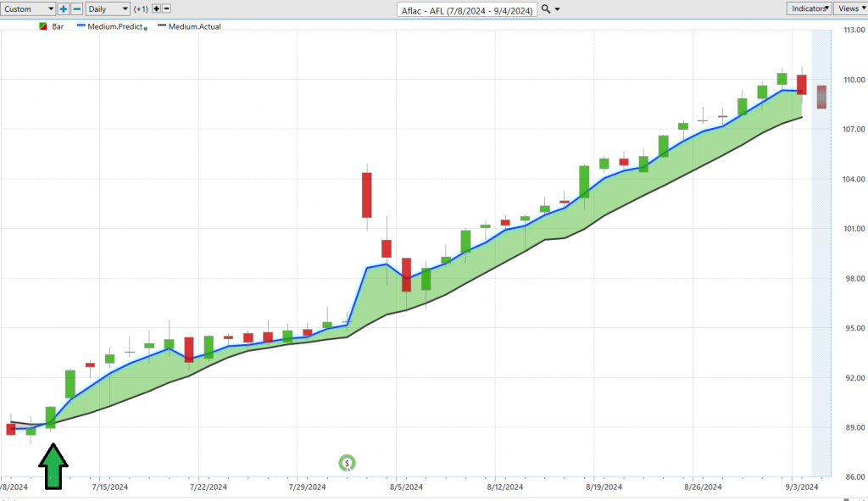Click the 110.00 price axis label
868x501 pixels.
pos(854,80)
